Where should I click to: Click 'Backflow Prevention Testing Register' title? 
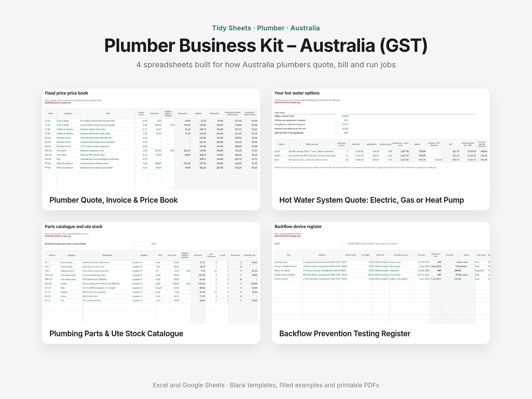[x=345, y=334]
